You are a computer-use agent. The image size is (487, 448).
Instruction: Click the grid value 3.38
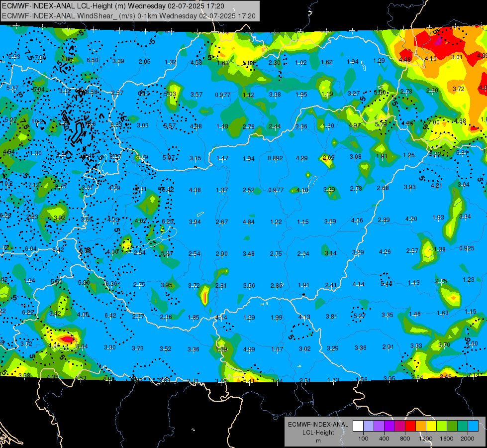coord(275,94)
